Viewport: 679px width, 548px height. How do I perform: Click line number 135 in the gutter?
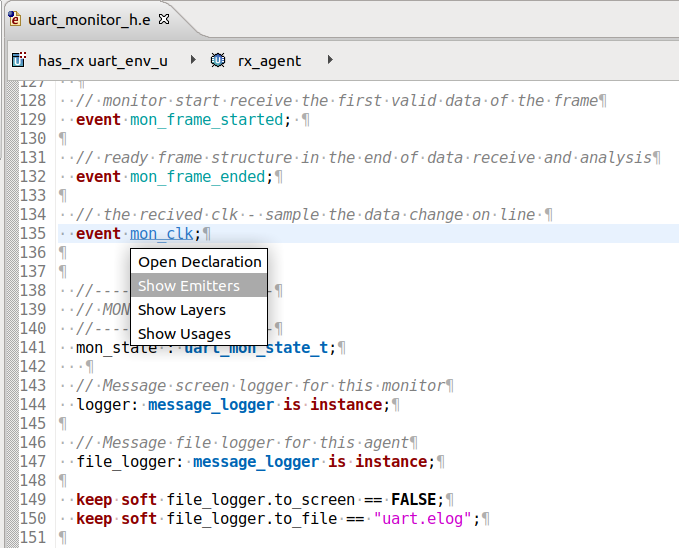[33, 234]
